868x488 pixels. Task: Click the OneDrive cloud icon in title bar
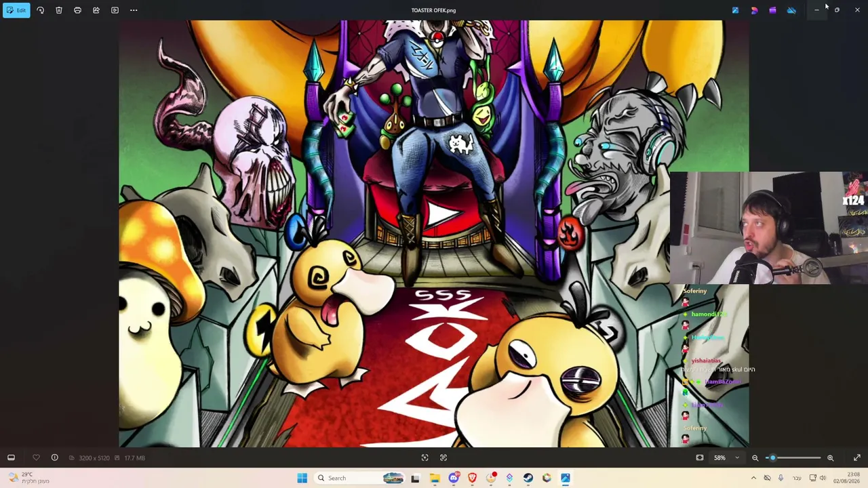point(791,10)
